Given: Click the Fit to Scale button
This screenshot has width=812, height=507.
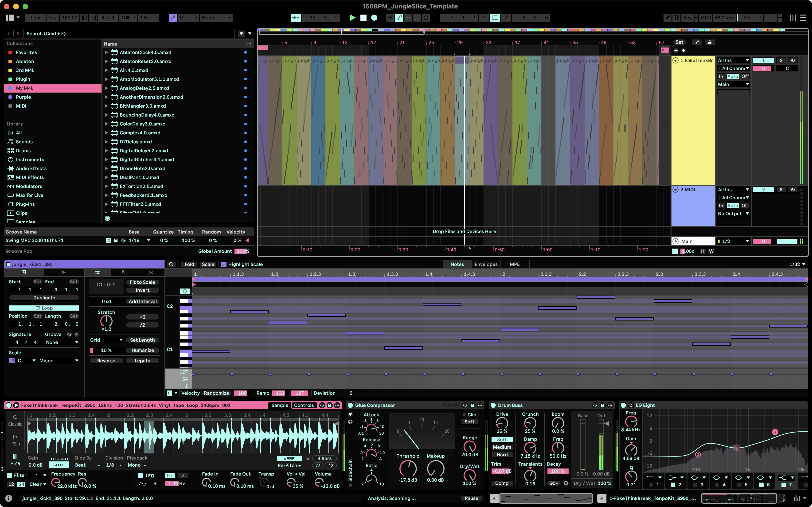Looking at the screenshot, I should 142,282.
